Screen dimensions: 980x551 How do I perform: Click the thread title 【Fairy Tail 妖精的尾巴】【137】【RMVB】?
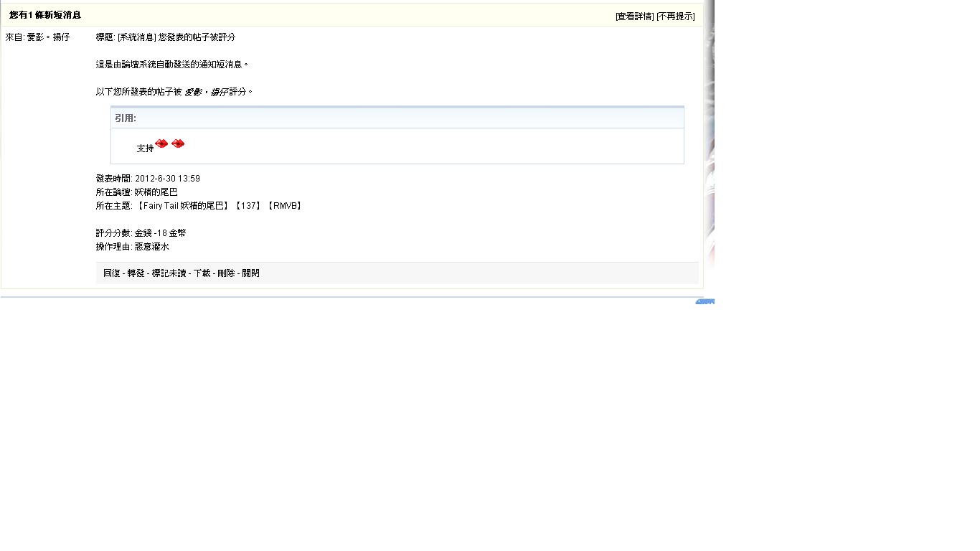pyautogui.click(x=220, y=206)
